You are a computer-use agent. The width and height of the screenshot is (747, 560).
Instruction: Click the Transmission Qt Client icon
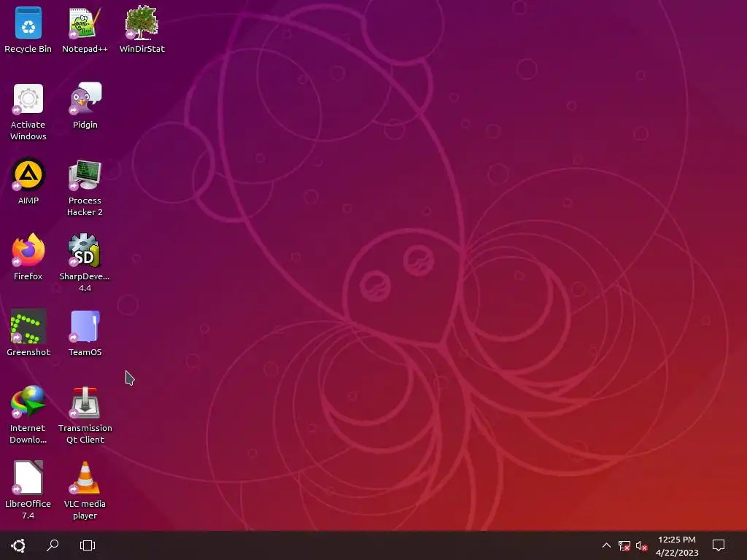(x=85, y=402)
